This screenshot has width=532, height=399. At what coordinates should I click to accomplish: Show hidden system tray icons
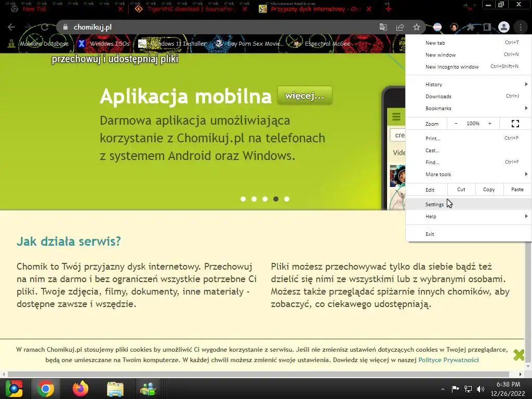click(443, 389)
